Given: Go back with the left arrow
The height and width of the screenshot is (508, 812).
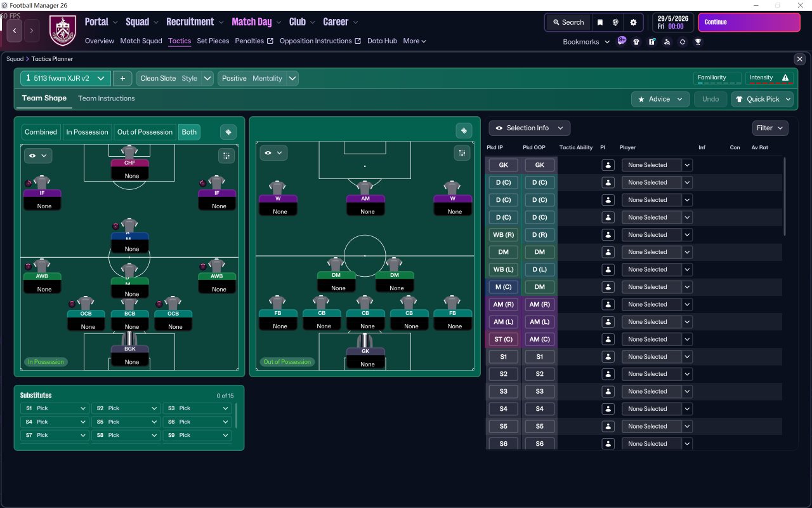Looking at the screenshot, I should tap(15, 30).
